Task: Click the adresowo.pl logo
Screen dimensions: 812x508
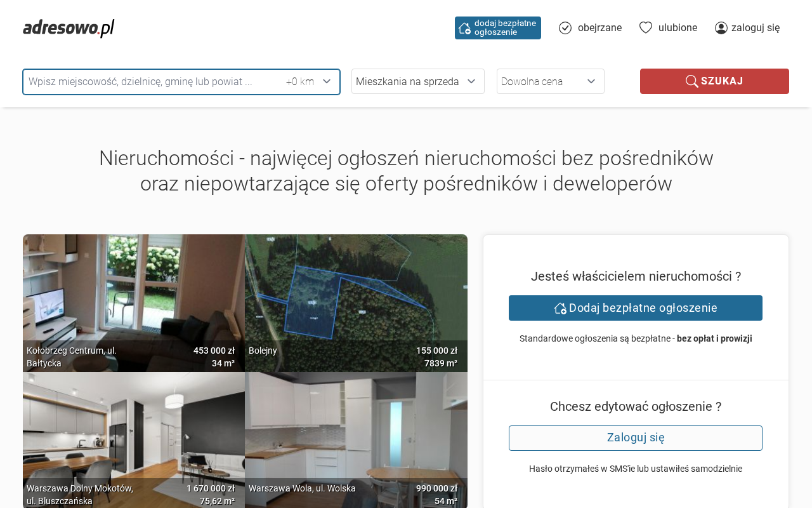Action: [69, 28]
